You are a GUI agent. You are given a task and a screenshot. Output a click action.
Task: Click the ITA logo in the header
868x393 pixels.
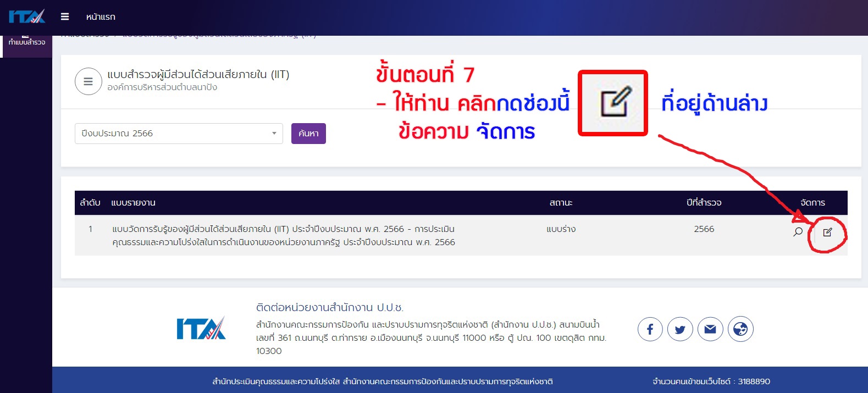(27, 16)
